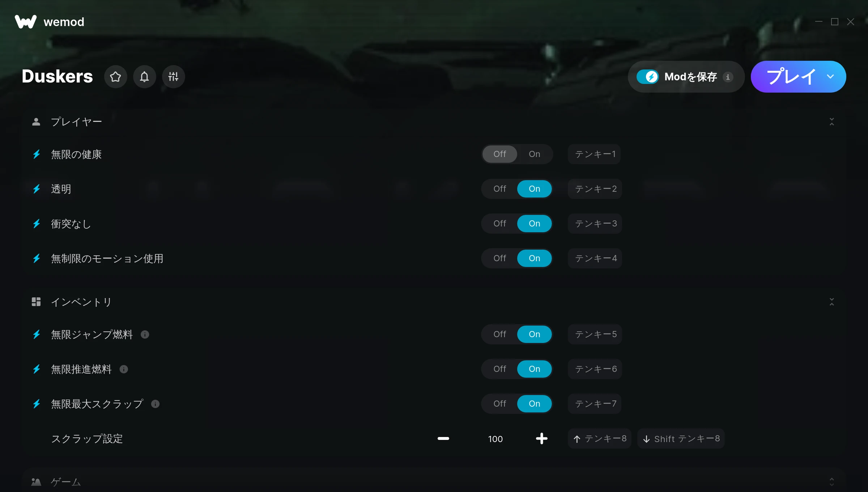Show info for 無限推進燃料
This screenshot has width=868, height=492.
[124, 369]
